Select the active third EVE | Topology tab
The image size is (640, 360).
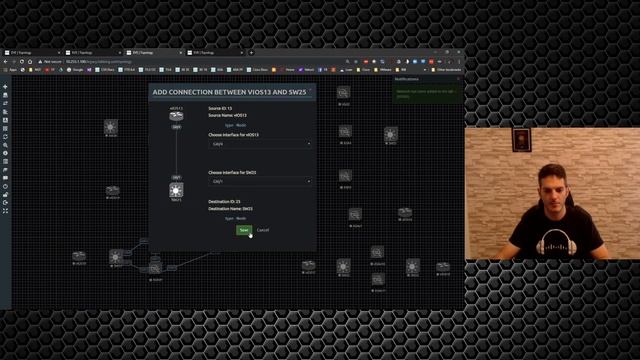tap(154, 53)
